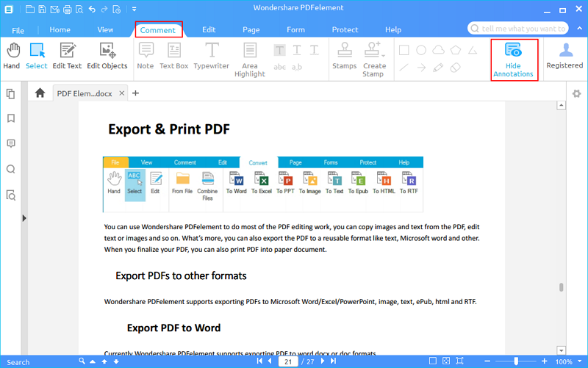The image size is (588, 368).
Task: Open the properties gear icon on the right
Action: click(x=577, y=94)
